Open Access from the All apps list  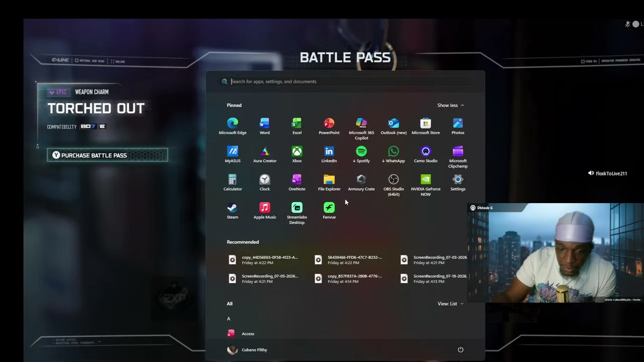click(x=241, y=333)
